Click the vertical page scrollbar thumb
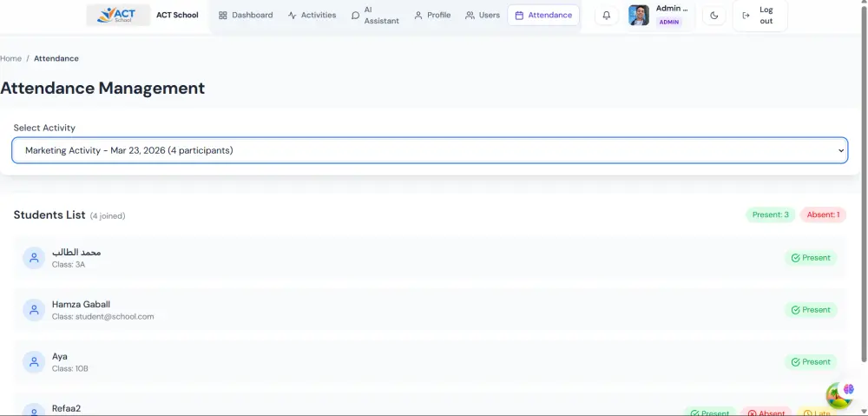The height and width of the screenshot is (416, 868). coord(863,185)
